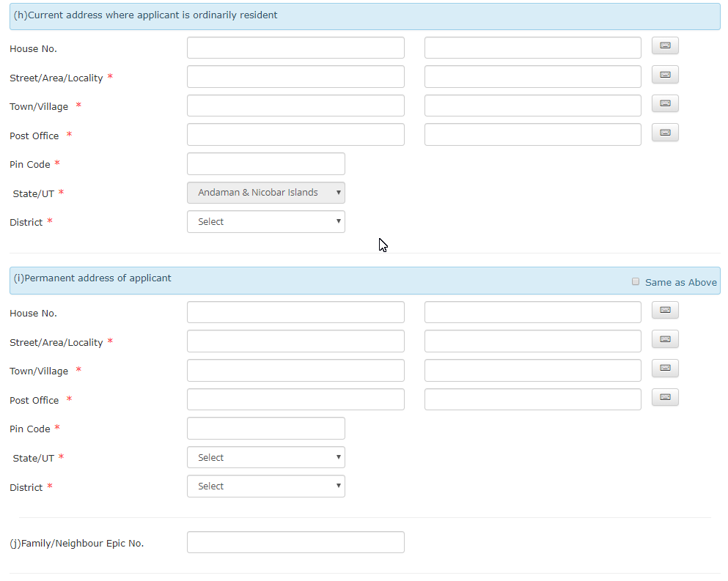Open virtual keyboard for permanent Post Office

tap(665, 397)
